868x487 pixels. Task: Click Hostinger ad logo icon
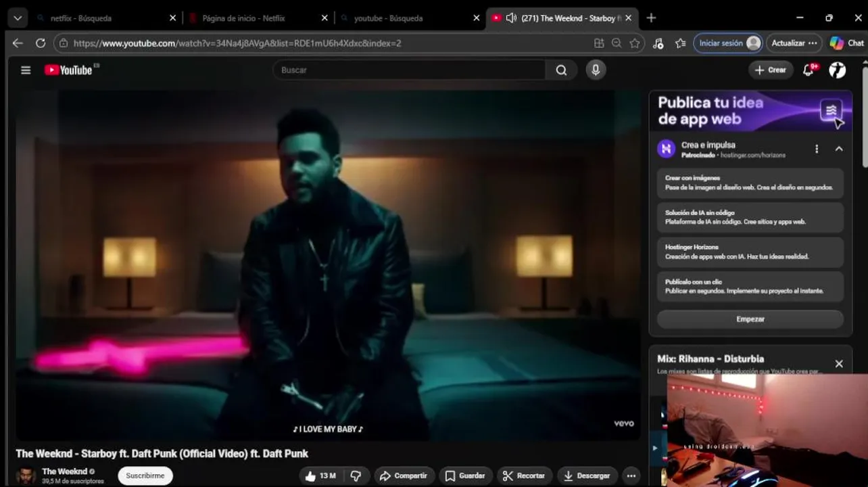667,149
